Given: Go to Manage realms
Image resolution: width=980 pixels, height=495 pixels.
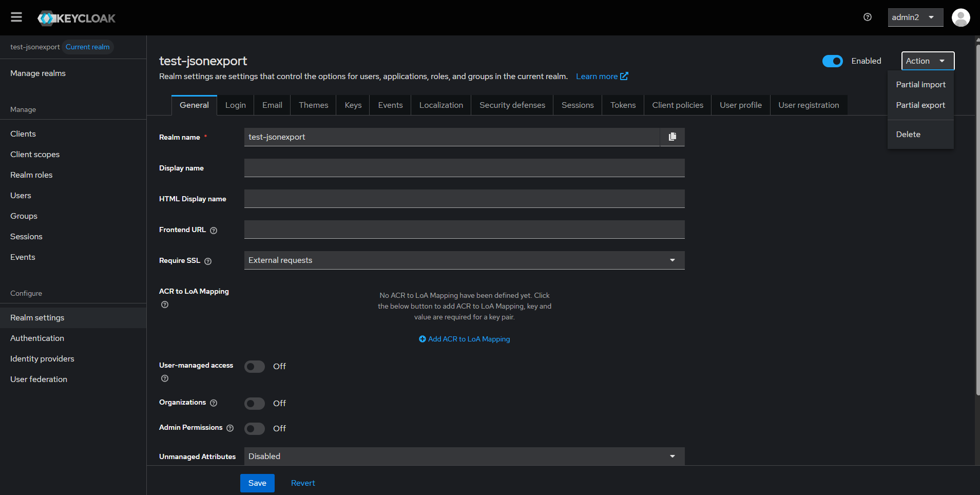Looking at the screenshot, I should tap(73, 73).
